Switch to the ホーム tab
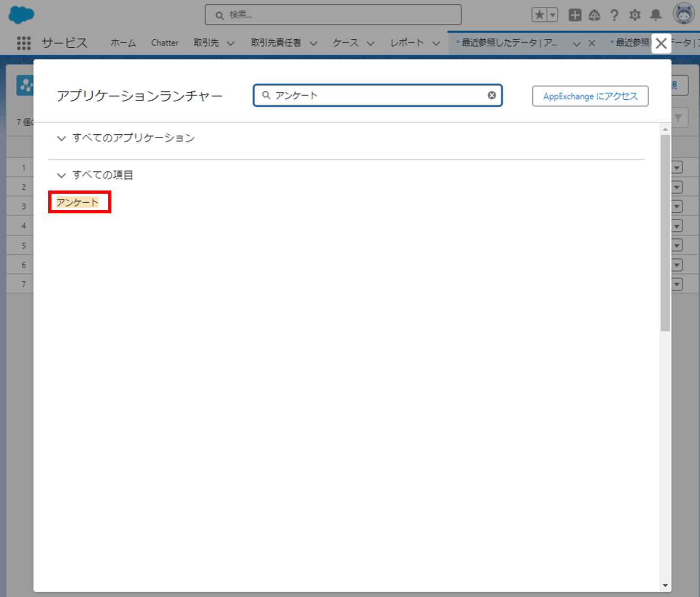The image size is (700, 597). 122,43
